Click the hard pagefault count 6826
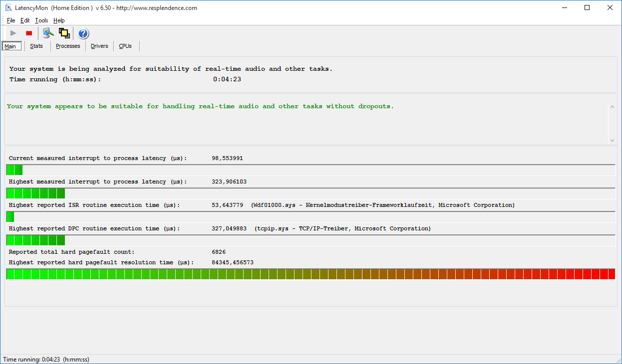Viewport: 622px width, 364px height. click(x=219, y=252)
